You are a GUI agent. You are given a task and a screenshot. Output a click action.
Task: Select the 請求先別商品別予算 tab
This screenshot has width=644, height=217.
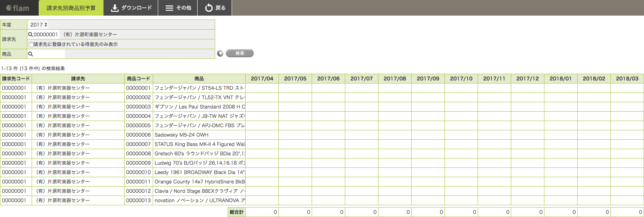[x=71, y=8]
